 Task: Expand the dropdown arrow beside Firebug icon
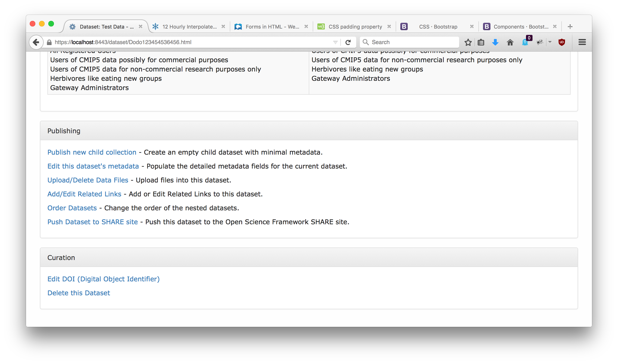coord(550,42)
